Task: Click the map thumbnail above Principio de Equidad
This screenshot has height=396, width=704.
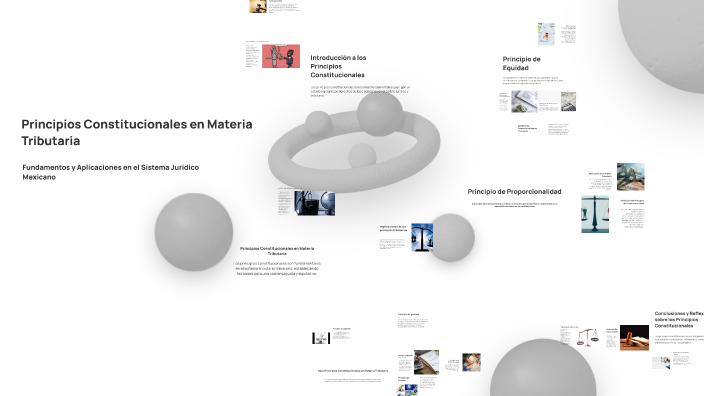Action: 546,34
